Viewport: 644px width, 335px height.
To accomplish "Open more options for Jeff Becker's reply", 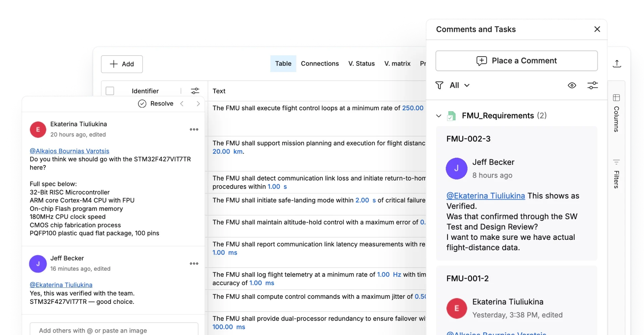I will click(x=194, y=264).
